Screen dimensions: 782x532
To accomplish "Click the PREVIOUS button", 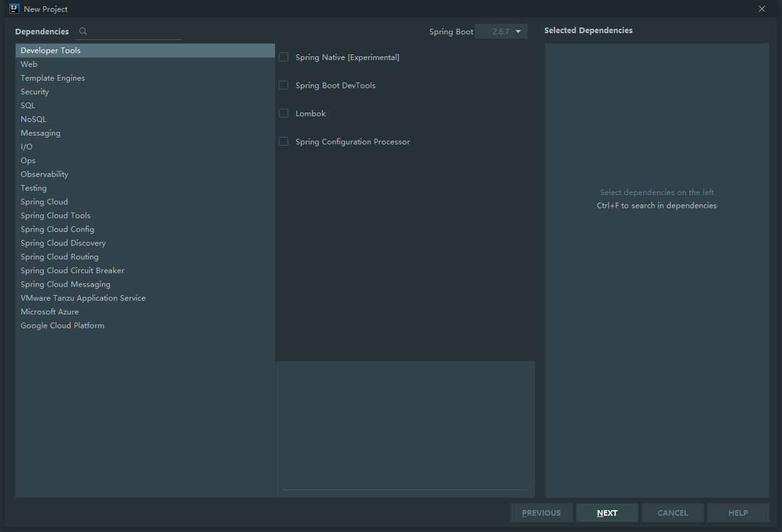I will 541,513.
